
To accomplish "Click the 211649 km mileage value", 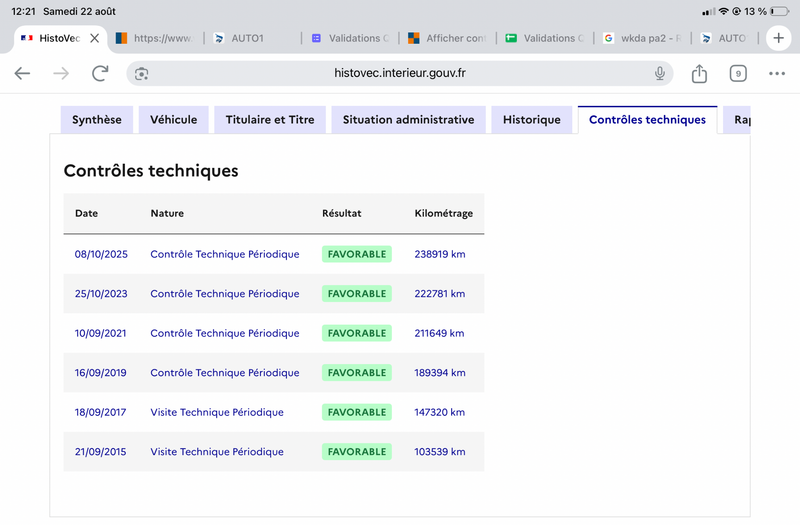I will click(x=439, y=333).
